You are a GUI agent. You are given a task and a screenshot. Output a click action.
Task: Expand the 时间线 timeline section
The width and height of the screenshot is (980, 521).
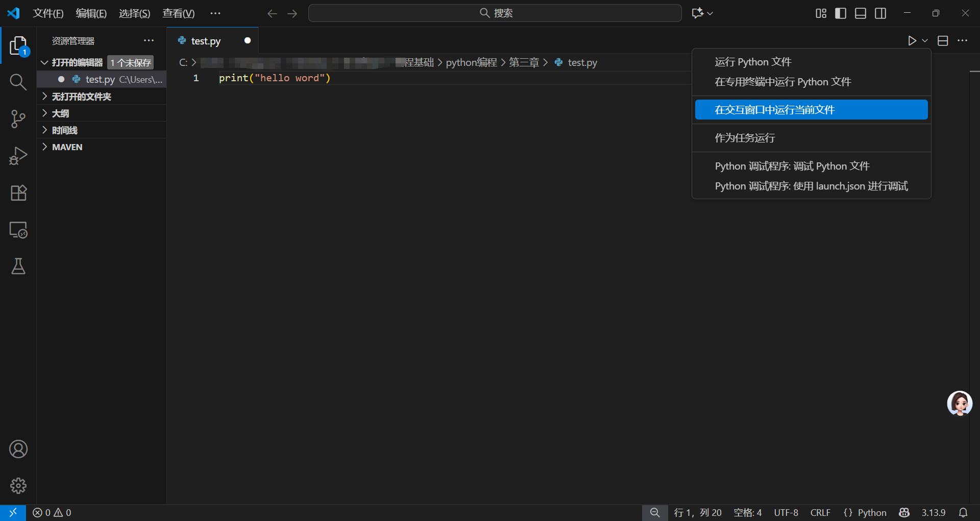click(64, 130)
